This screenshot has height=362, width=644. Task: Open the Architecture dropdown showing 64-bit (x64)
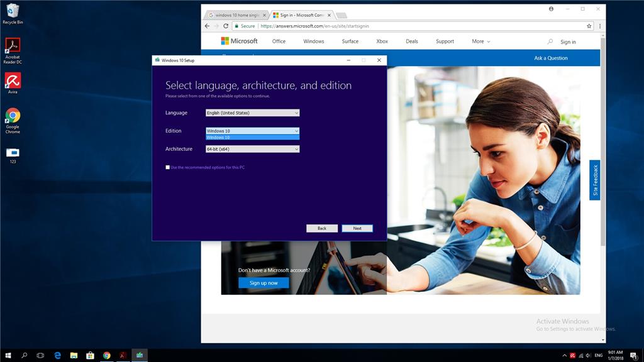click(252, 149)
